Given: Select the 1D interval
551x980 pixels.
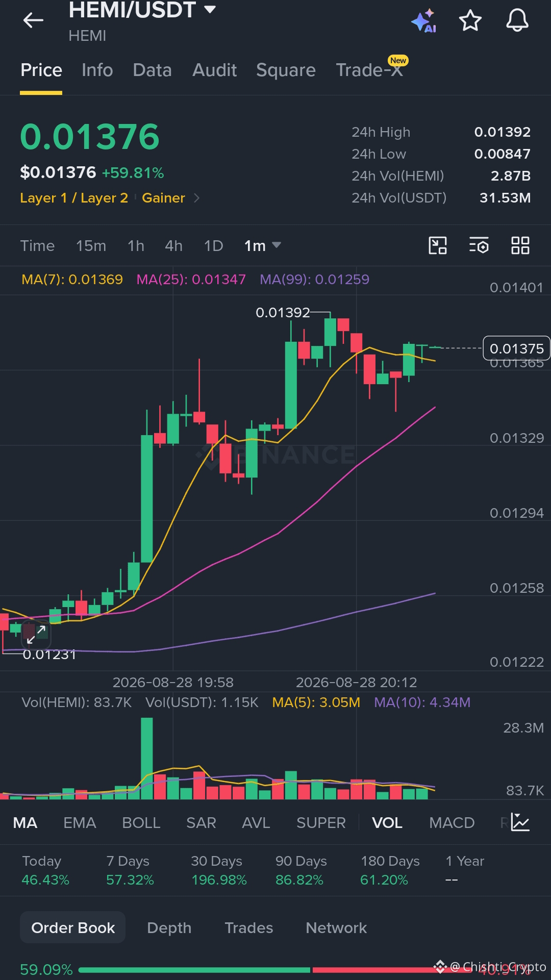Looking at the screenshot, I should point(213,246).
